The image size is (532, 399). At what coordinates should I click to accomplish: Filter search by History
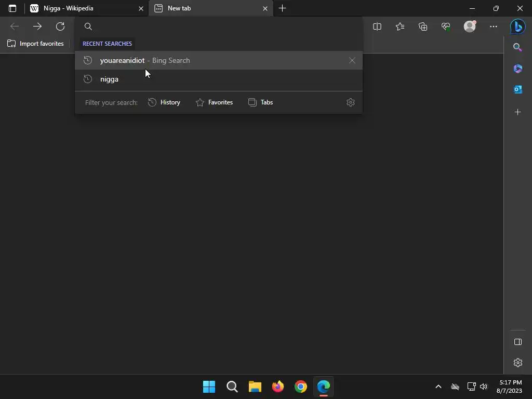164,102
